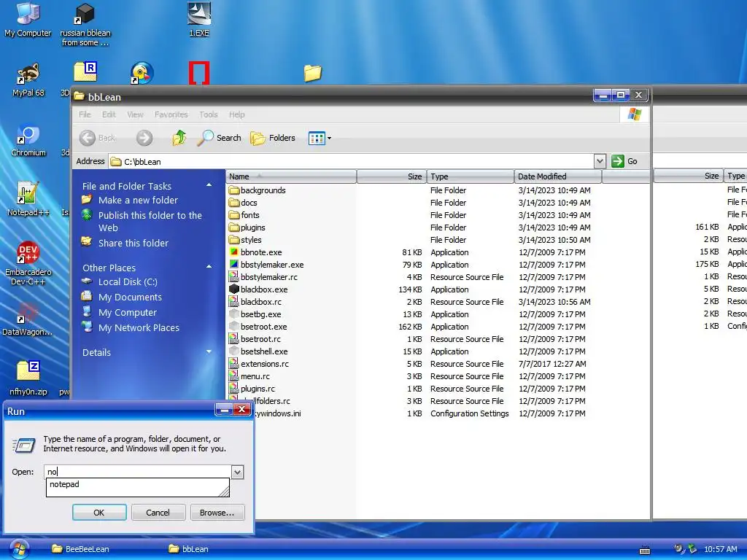Expand the Open combo box dropdown in Run

pyautogui.click(x=237, y=472)
